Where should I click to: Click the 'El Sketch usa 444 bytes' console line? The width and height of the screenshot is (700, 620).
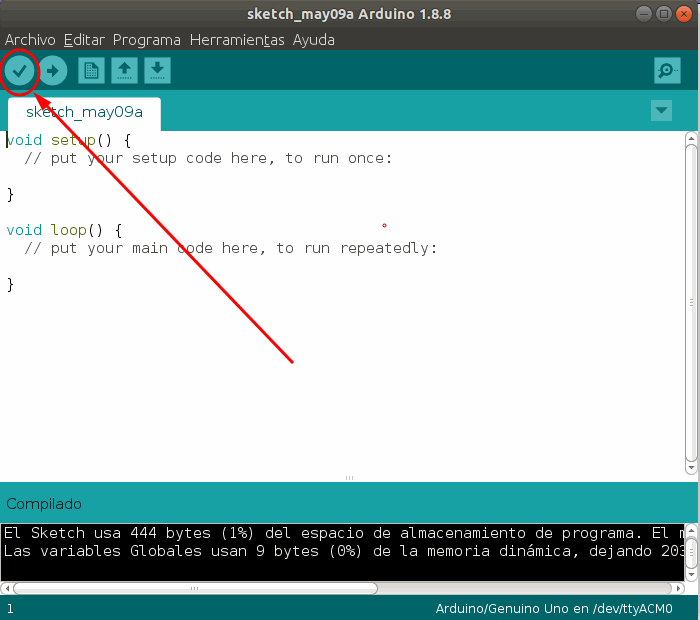pyautogui.click(x=343, y=533)
